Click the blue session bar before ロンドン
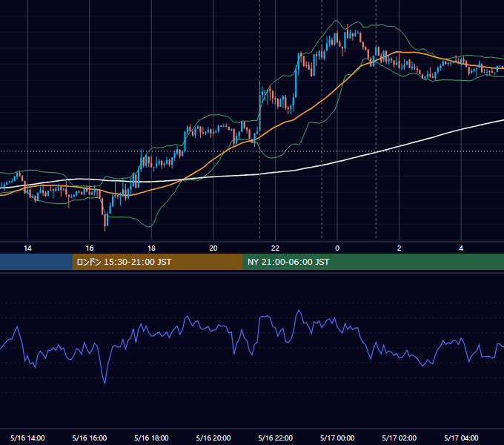Screen dimensions: 504x445 (x=36, y=262)
